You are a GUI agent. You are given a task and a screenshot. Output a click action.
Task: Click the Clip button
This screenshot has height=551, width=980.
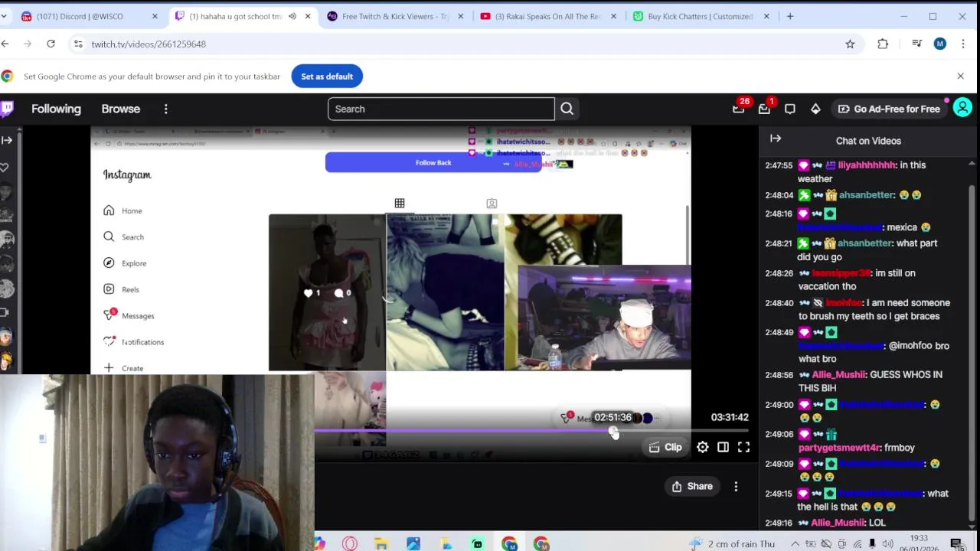pos(665,447)
